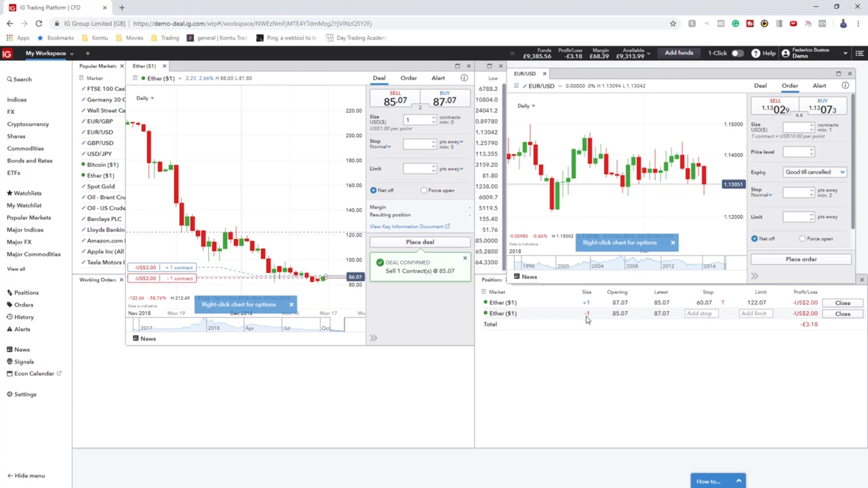Open Daily timeframe dropdown on Ether chart
This screenshot has width=868, height=488.
point(145,98)
